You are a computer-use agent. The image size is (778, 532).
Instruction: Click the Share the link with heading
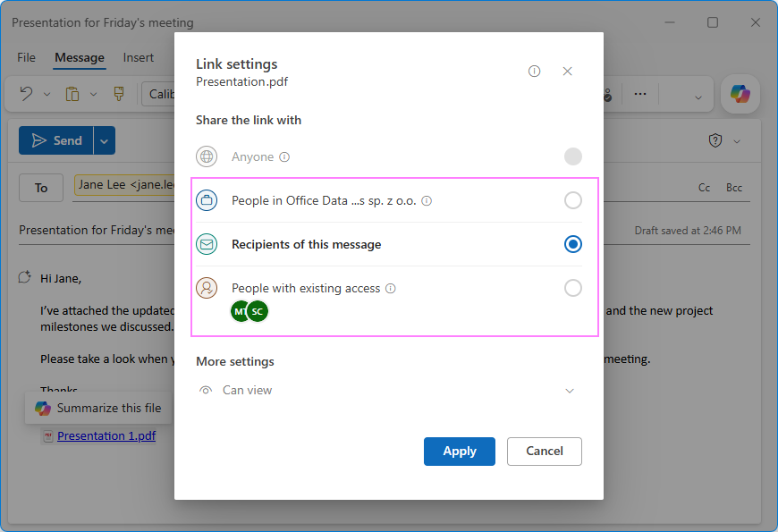click(x=249, y=120)
